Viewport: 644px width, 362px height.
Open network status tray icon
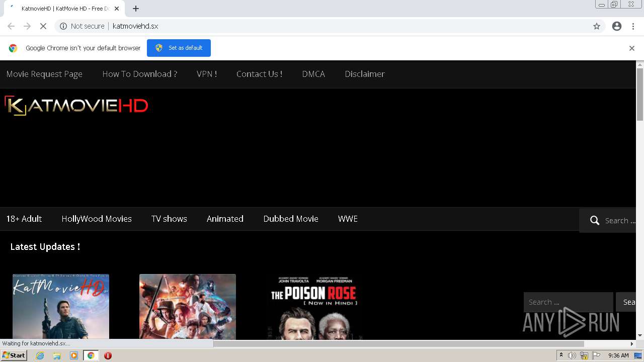(x=584, y=355)
